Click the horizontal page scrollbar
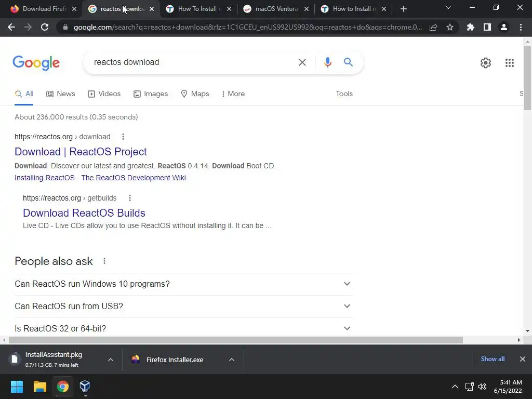Screen dimensions: 532x399 point(236,340)
